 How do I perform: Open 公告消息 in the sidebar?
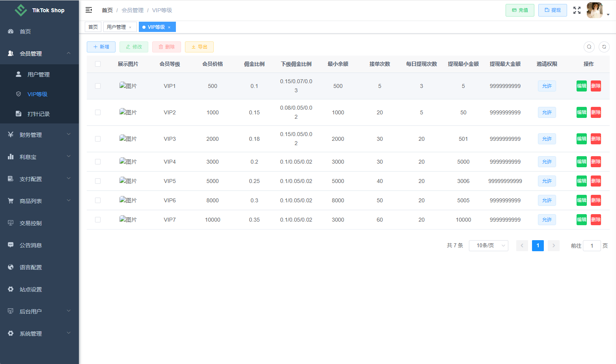click(x=39, y=245)
